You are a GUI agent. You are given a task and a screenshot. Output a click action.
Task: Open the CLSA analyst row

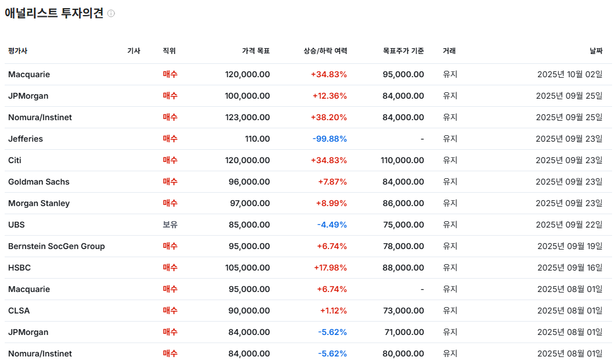[308, 311]
